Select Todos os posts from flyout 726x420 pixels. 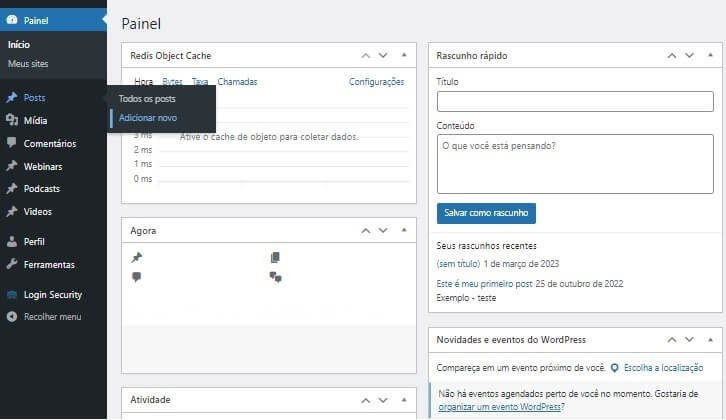147,99
